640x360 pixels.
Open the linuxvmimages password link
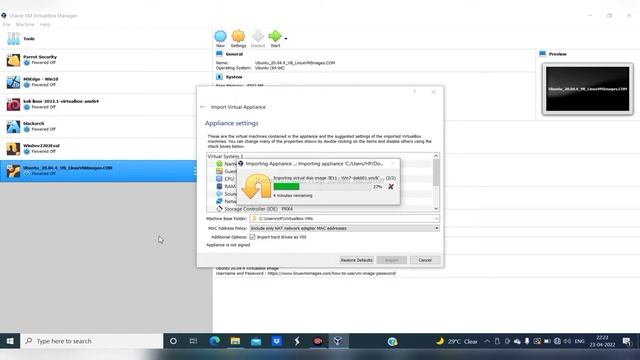331,273
